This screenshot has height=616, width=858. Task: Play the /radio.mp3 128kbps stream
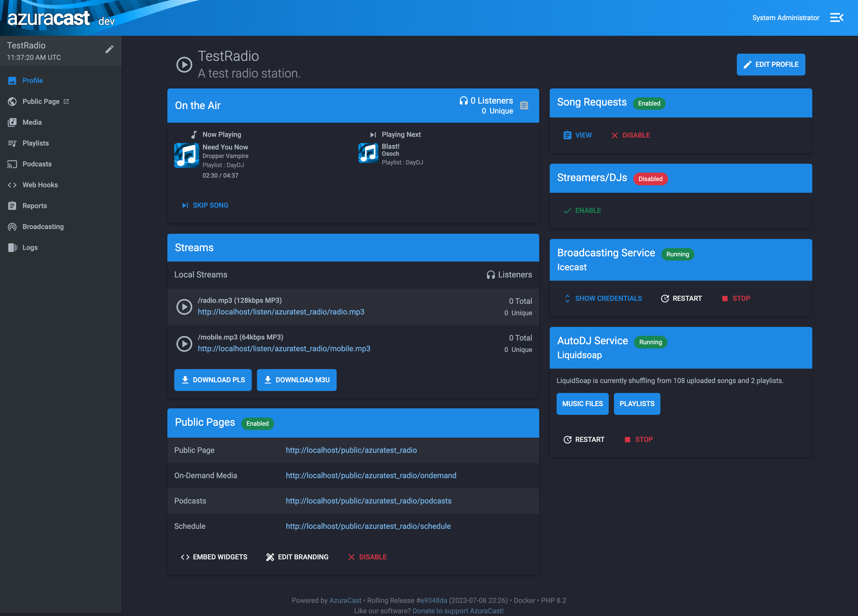coord(184,307)
